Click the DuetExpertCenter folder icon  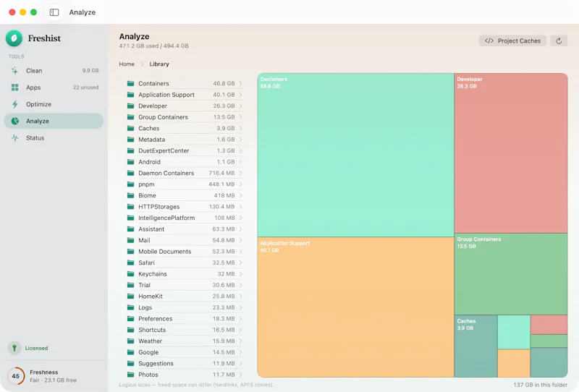(x=130, y=150)
